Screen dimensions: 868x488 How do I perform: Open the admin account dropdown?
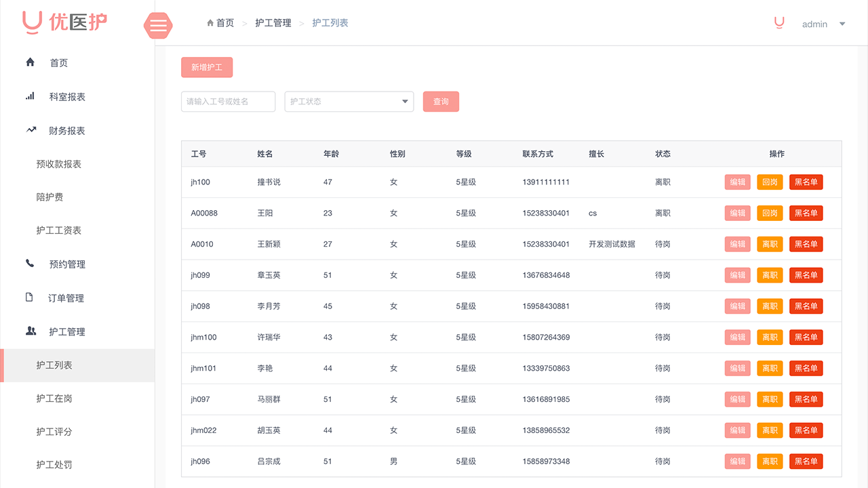[824, 24]
